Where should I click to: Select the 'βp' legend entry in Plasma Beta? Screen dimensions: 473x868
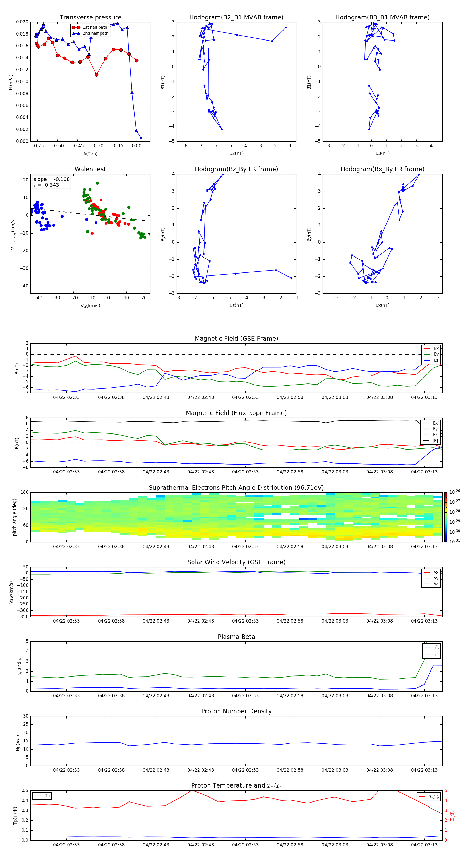[431, 647]
